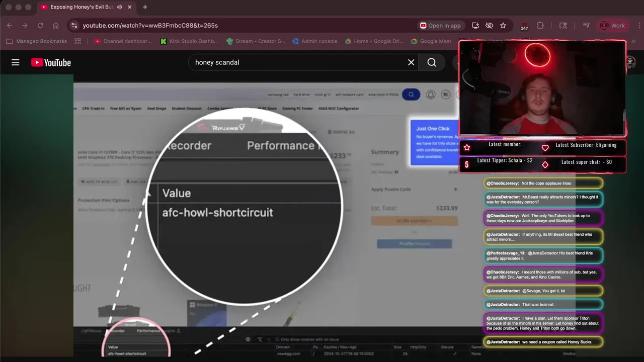Click chat message '@Savage, You get it. lol'
The height and width of the screenshot is (362, 644).
click(543, 291)
